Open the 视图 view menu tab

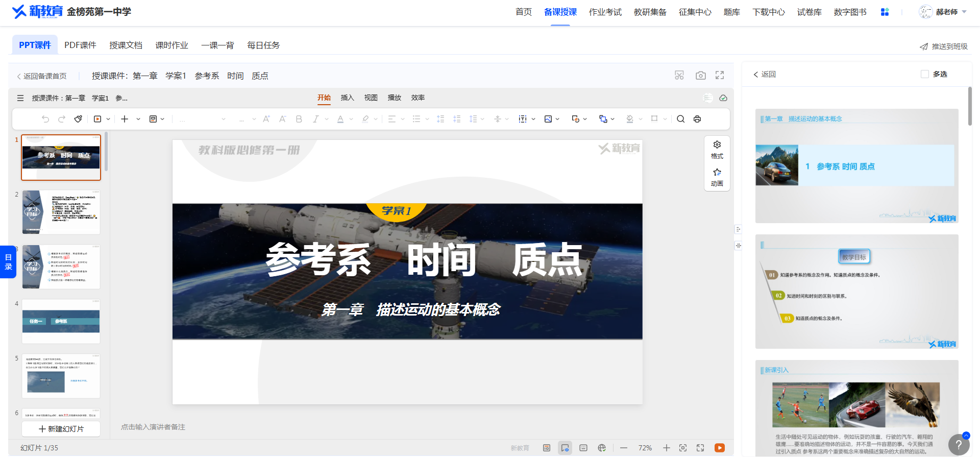(x=371, y=98)
